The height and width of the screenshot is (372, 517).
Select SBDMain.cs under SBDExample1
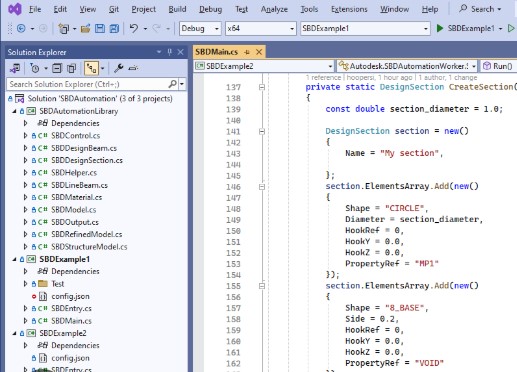[x=71, y=321]
